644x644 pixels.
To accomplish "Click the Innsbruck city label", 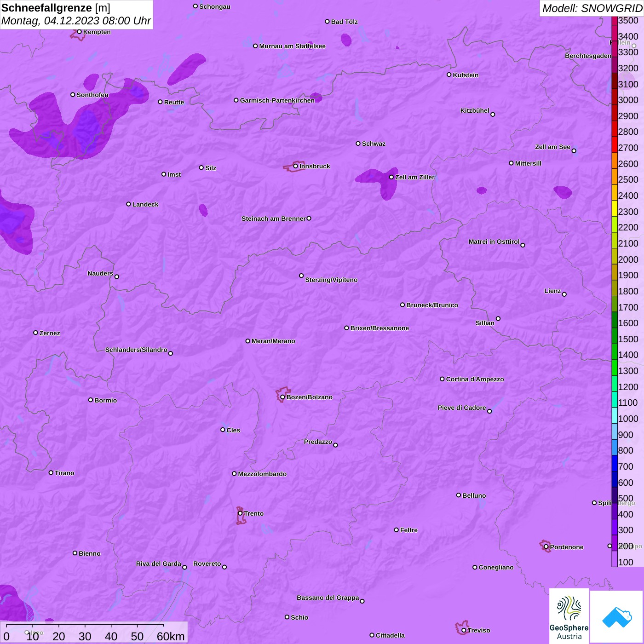I will coord(315,166).
